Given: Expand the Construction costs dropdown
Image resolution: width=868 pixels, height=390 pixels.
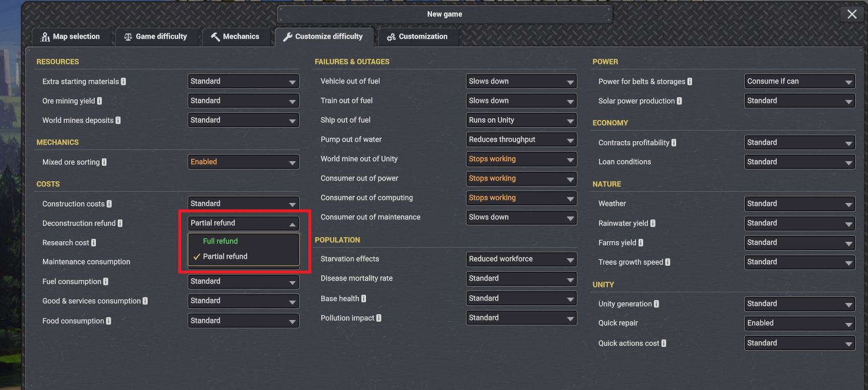Looking at the screenshot, I should point(244,204).
